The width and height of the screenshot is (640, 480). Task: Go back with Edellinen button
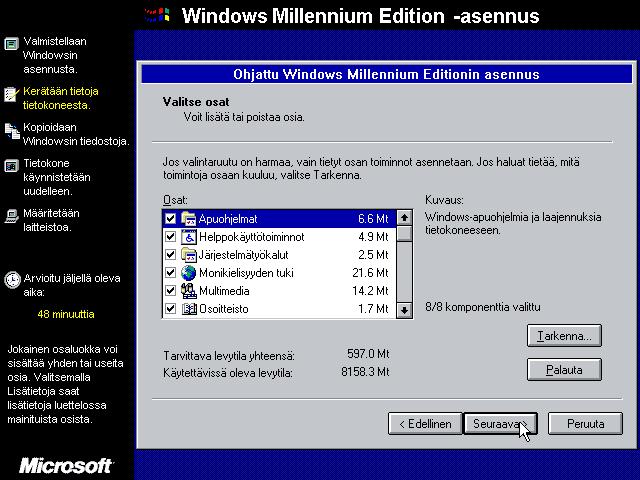click(425, 424)
